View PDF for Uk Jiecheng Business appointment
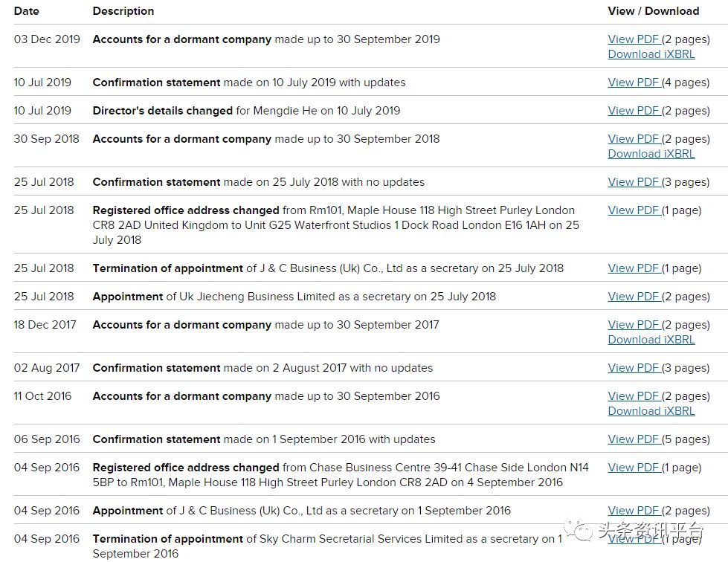 pos(633,297)
